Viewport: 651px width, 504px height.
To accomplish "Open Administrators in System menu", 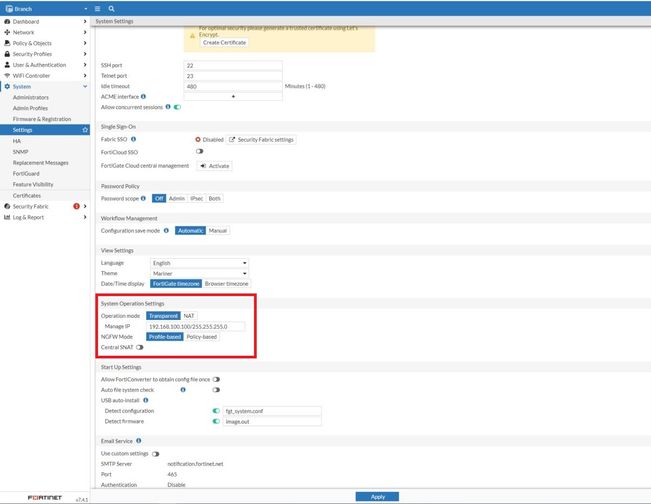I will pos(31,97).
